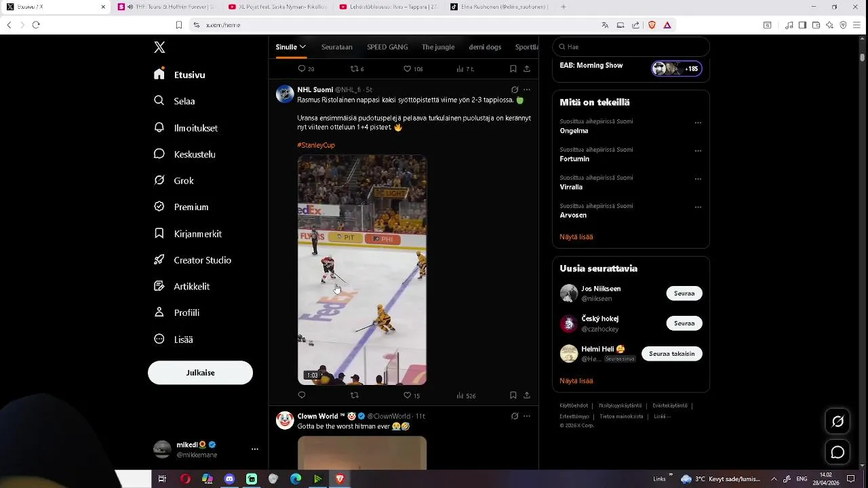The width and height of the screenshot is (868, 488).
Task: Open Profiili page
Action: tap(176, 312)
